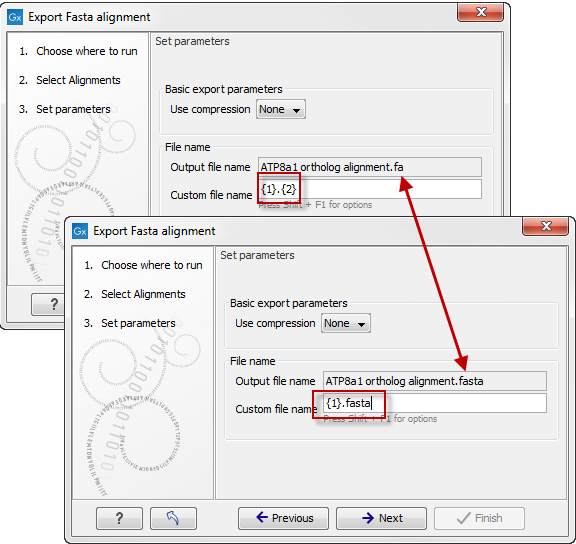Select step 2 Select Alignments in front dialog
576x544 pixels.
click(134, 294)
